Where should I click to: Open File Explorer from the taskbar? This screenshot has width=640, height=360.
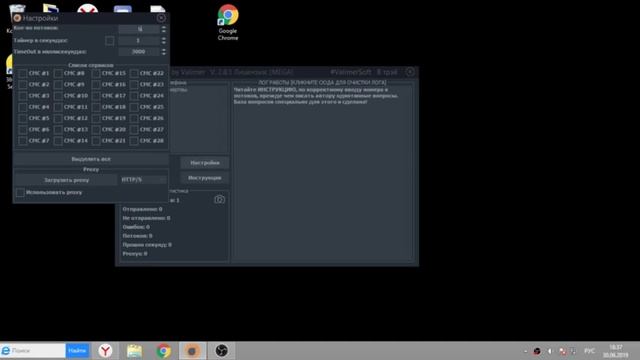tap(134, 351)
